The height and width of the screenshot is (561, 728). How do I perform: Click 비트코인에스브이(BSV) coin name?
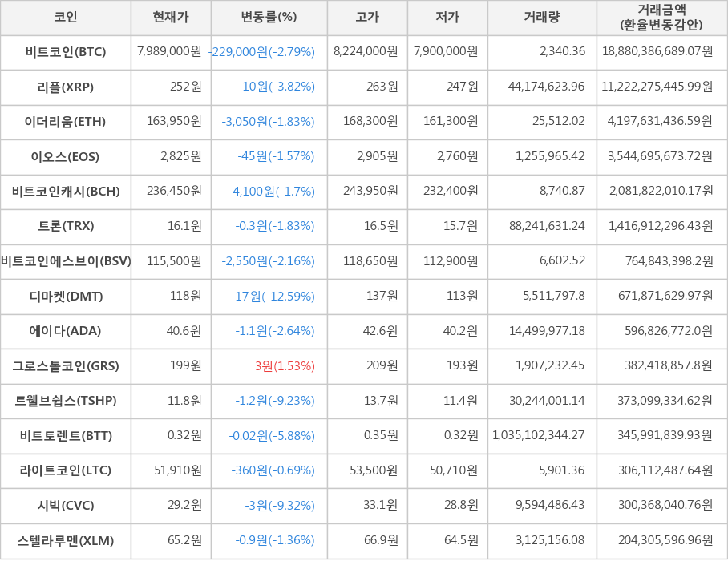(66, 261)
